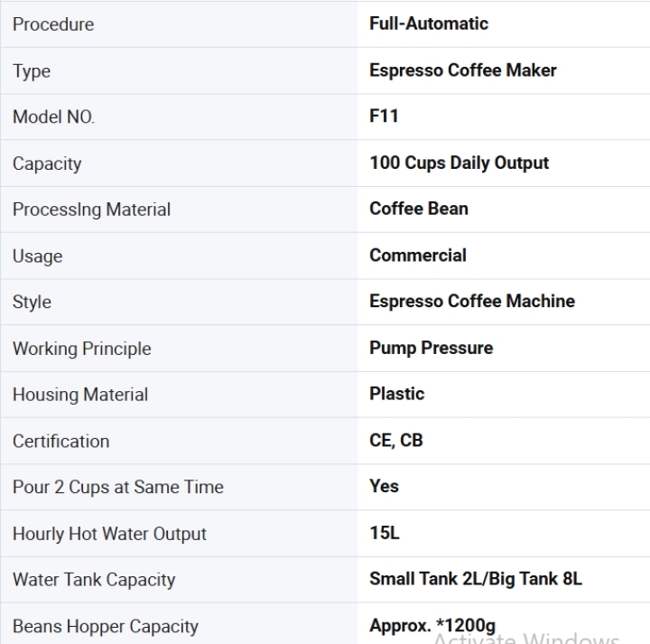This screenshot has height=644, width=650.
Task: Select the Small Tank 2L/Big Tank 8L value
Action: click(476, 579)
